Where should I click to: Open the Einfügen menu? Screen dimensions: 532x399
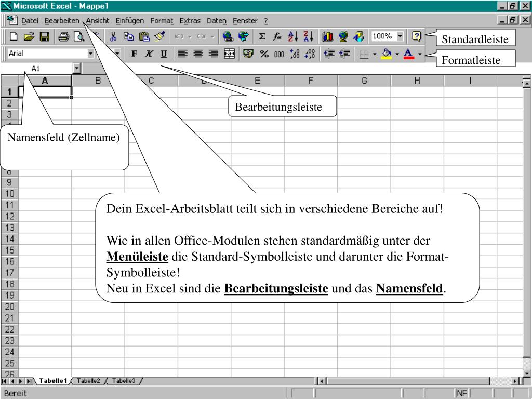point(129,21)
